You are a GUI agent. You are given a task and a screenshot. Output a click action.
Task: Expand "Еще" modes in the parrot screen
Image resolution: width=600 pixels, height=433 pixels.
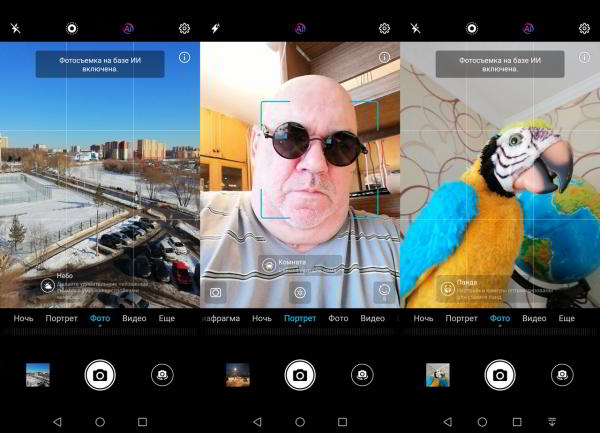point(566,318)
